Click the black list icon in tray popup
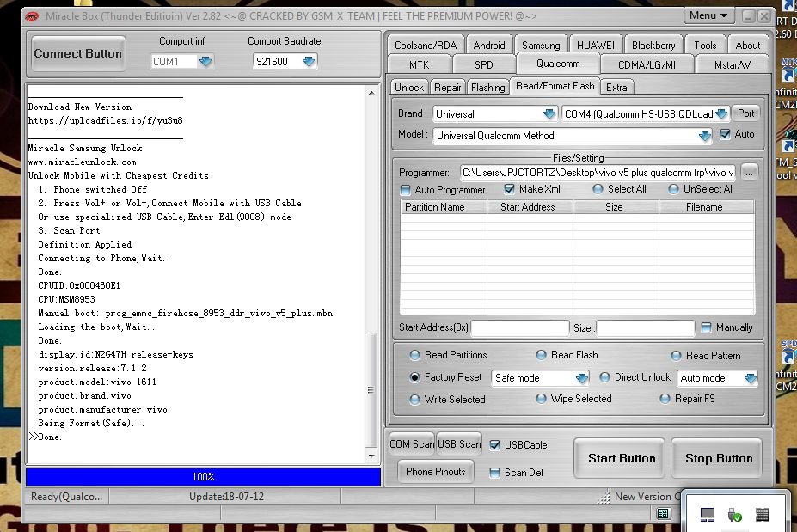 coord(762,515)
